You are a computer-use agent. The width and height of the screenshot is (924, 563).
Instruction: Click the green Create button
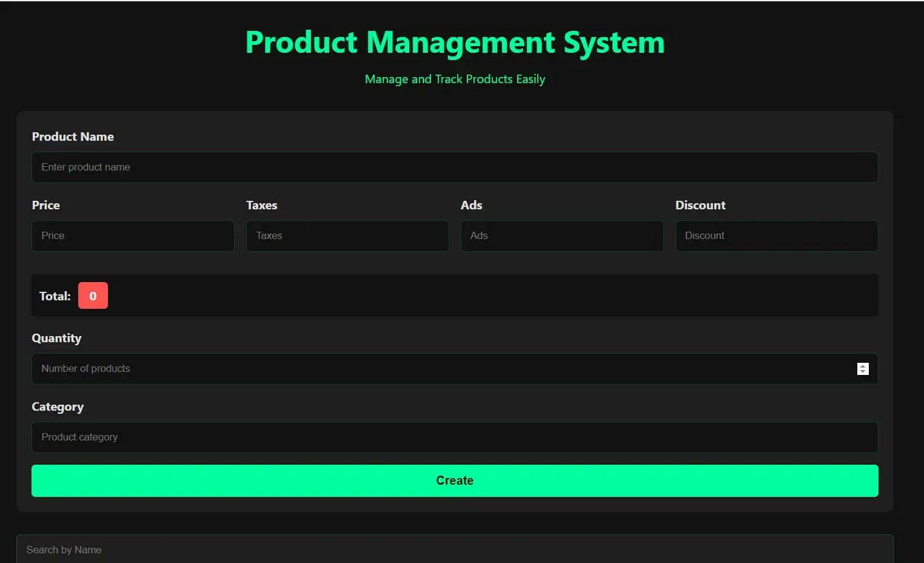(455, 480)
